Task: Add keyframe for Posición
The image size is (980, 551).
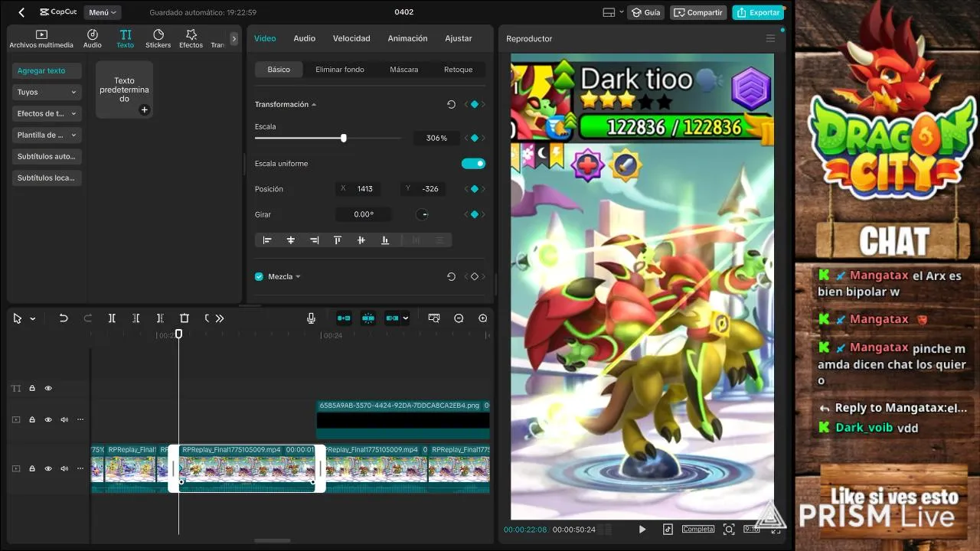Action: tap(475, 189)
